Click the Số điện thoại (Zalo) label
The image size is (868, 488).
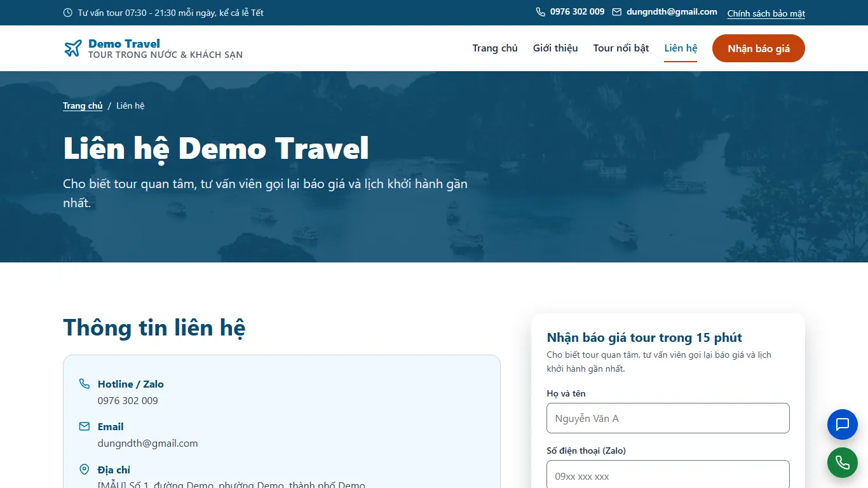tap(586, 451)
